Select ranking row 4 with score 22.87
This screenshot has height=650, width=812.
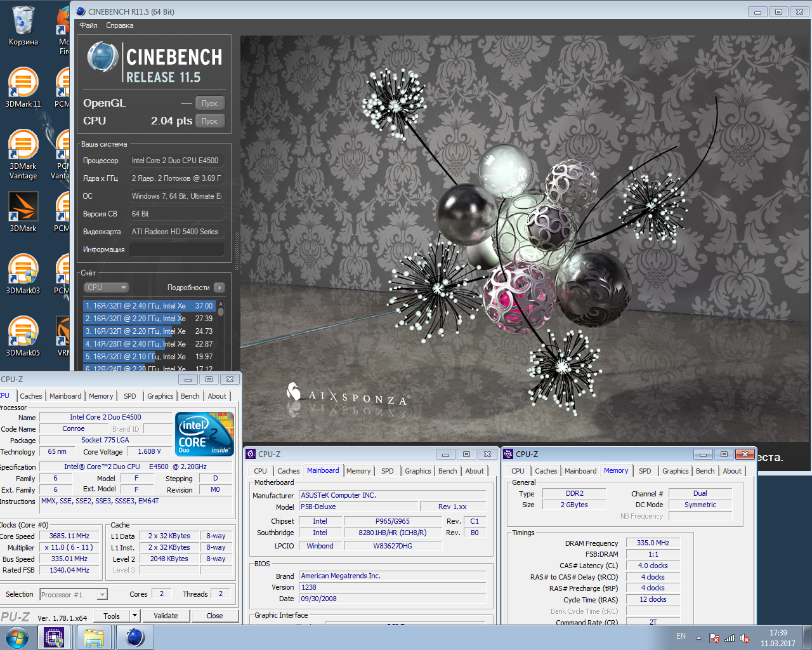150,344
